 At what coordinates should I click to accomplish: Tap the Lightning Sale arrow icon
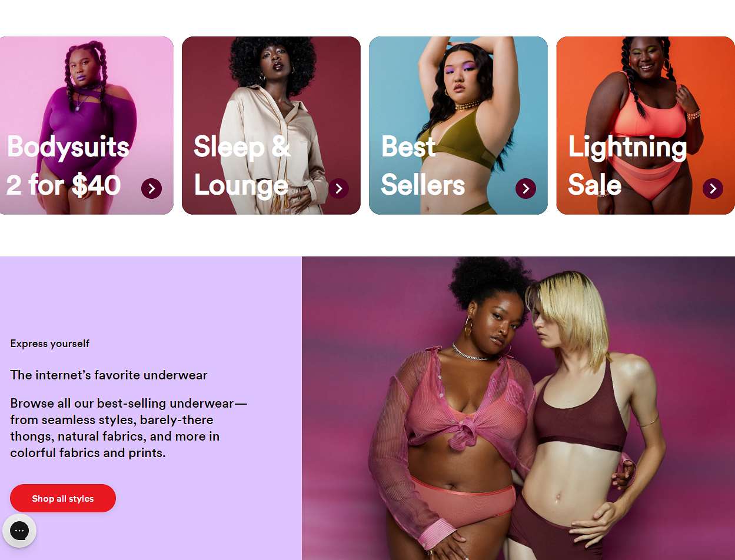(x=713, y=188)
